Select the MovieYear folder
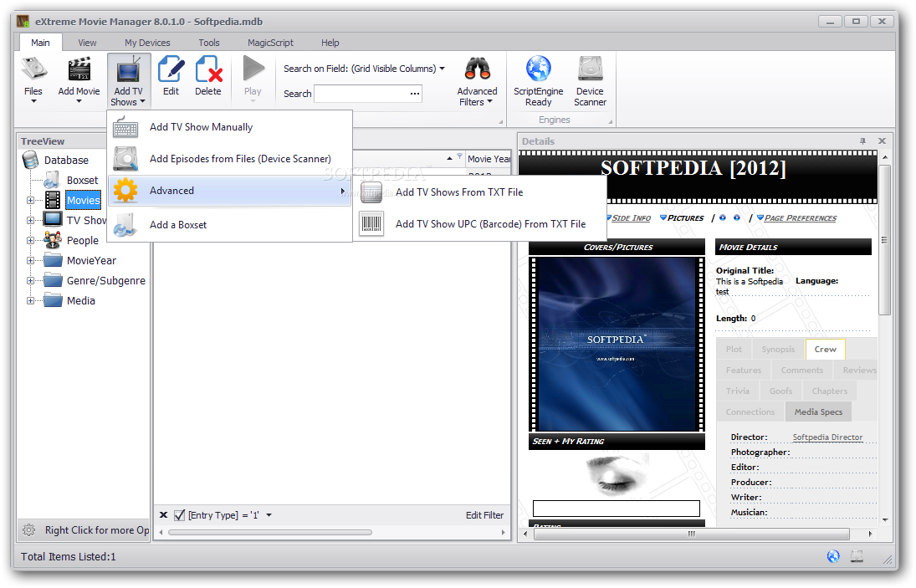 91,260
